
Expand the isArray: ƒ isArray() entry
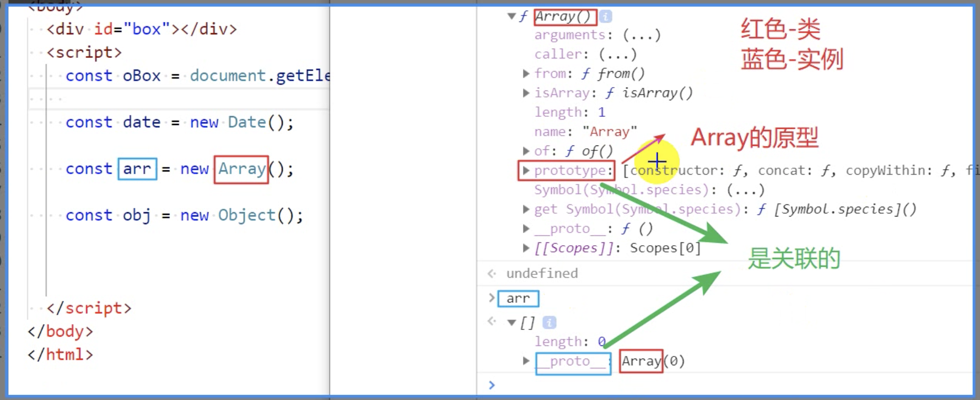point(526,93)
